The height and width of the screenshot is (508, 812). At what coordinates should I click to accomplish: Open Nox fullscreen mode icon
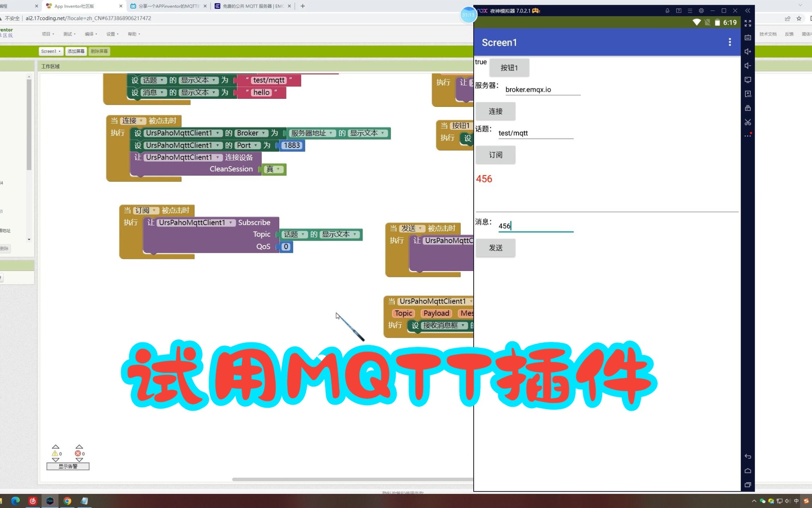tap(748, 23)
